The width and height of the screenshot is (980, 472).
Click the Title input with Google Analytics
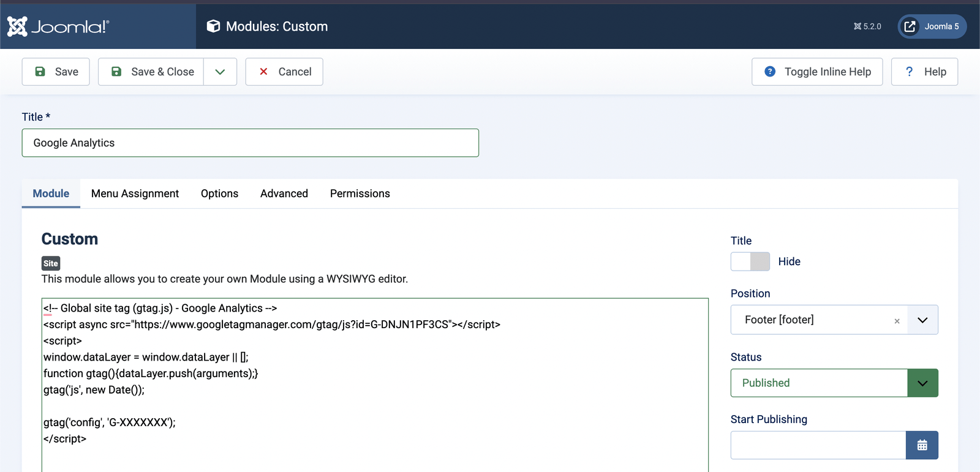tap(251, 143)
